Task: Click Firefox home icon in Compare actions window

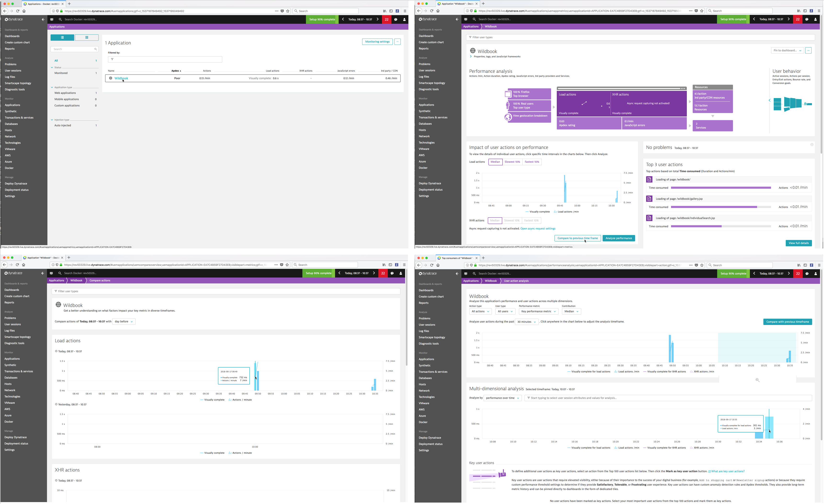Action: click(23, 265)
